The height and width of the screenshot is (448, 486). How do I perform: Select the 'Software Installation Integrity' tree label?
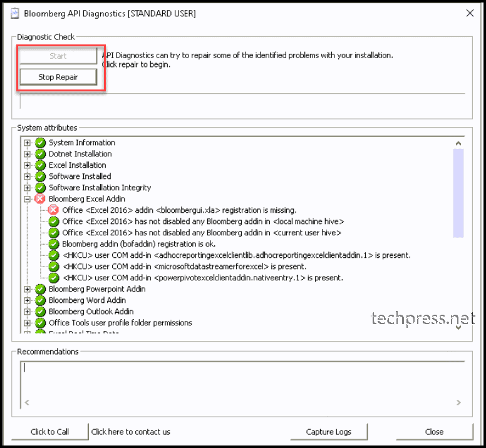pyautogui.click(x=100, y=188)
